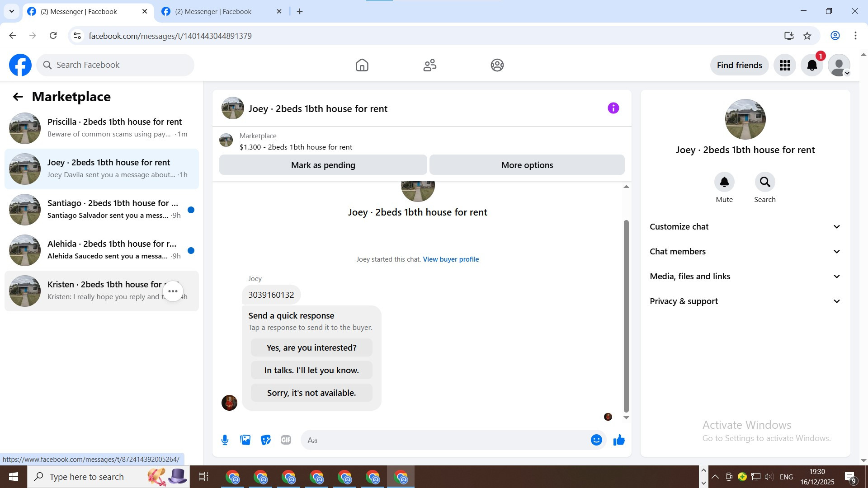Open Windows Start menu
This screenshot has width=868, height=488.
click(x=14, y=477)
